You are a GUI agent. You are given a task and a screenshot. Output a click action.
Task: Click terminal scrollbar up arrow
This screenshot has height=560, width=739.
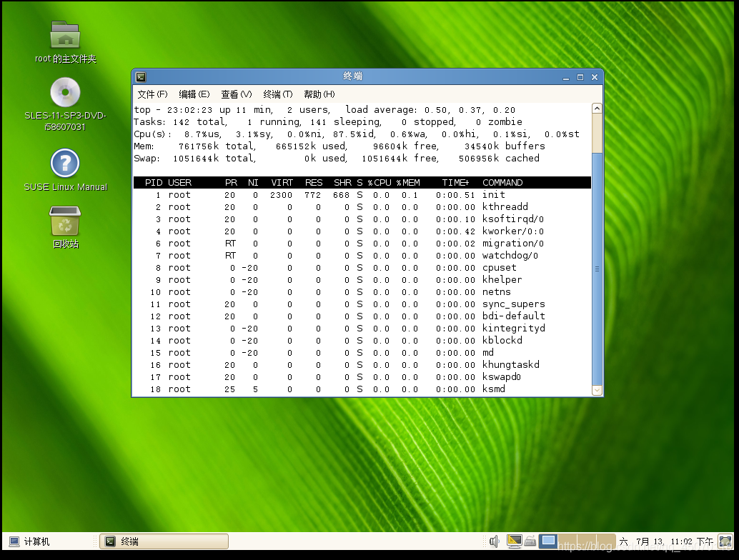(597, 109)
